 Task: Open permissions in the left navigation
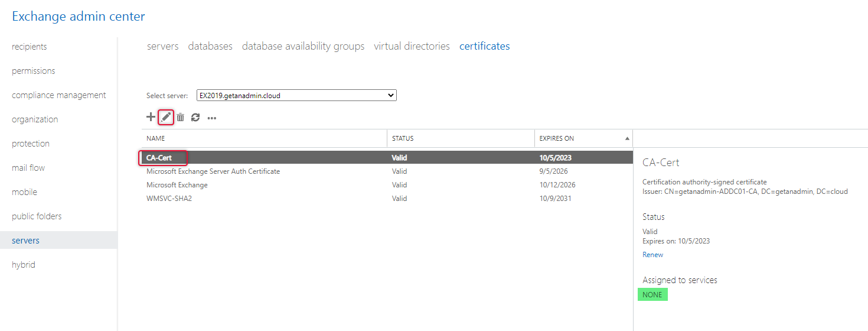pyautogui.click(x=34, y=71)
